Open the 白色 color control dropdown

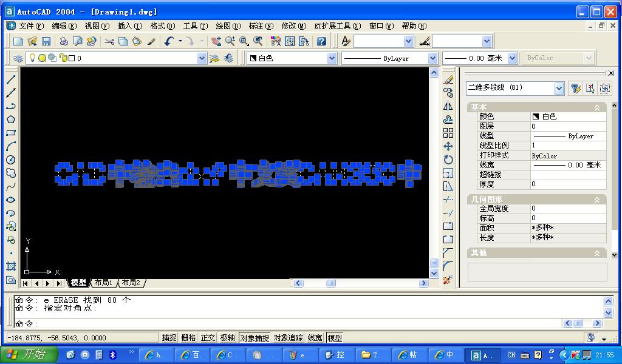[x=332, y=58]
